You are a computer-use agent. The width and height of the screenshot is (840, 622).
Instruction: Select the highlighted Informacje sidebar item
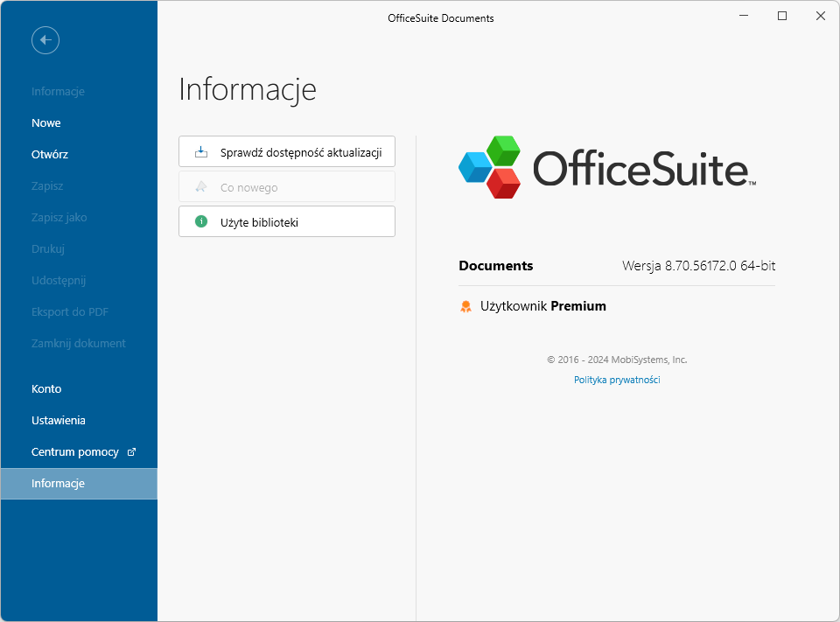tap(79, 483)
